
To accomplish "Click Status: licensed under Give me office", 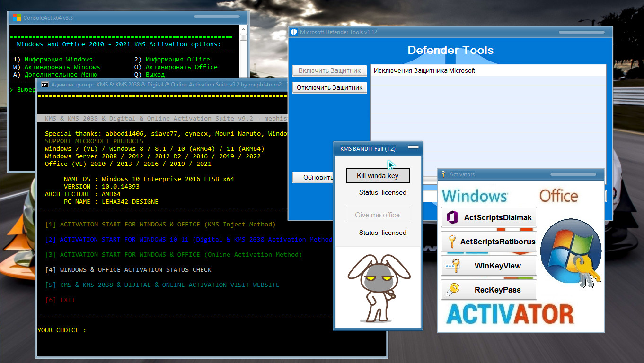I will pyautogui.click(x=382, y=233).
